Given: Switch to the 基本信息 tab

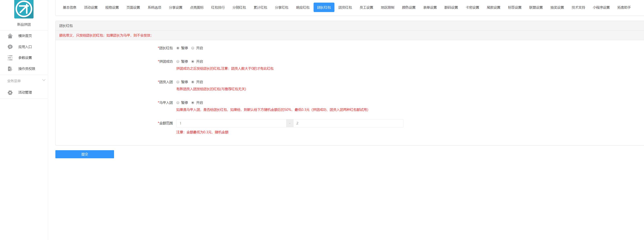Looking at the screenshot, I should tap(69, 7).
